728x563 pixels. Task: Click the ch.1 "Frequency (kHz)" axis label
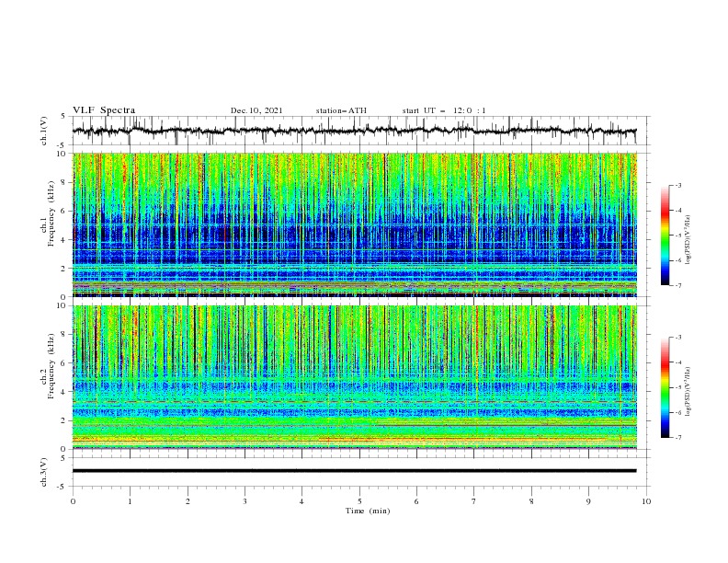[51, 213]
